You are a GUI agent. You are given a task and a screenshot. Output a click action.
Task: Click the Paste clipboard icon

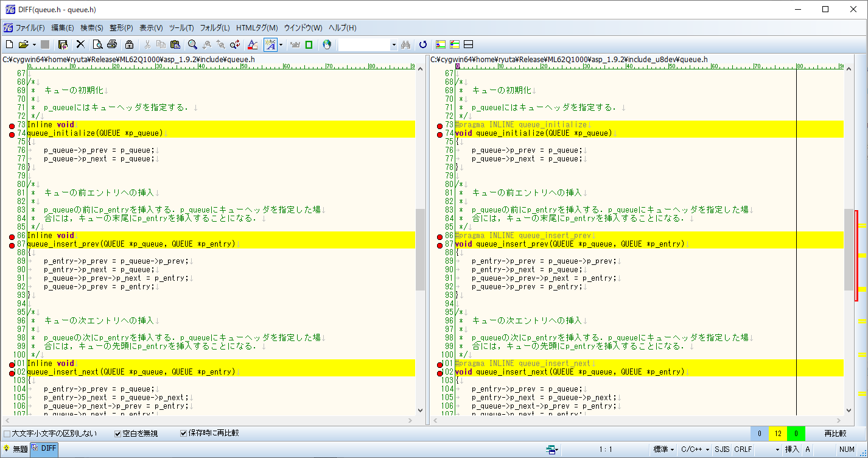click(x=175, y=44)
